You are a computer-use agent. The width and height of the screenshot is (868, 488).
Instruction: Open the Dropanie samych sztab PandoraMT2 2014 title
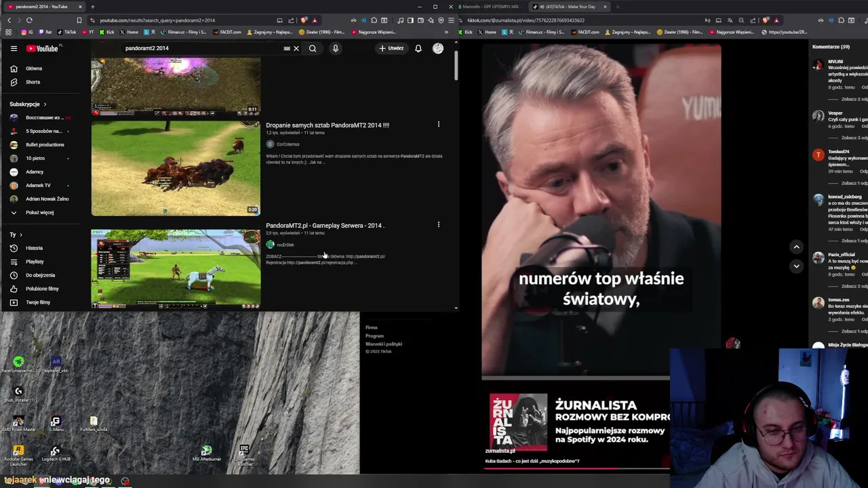click(x=328, y=125)
